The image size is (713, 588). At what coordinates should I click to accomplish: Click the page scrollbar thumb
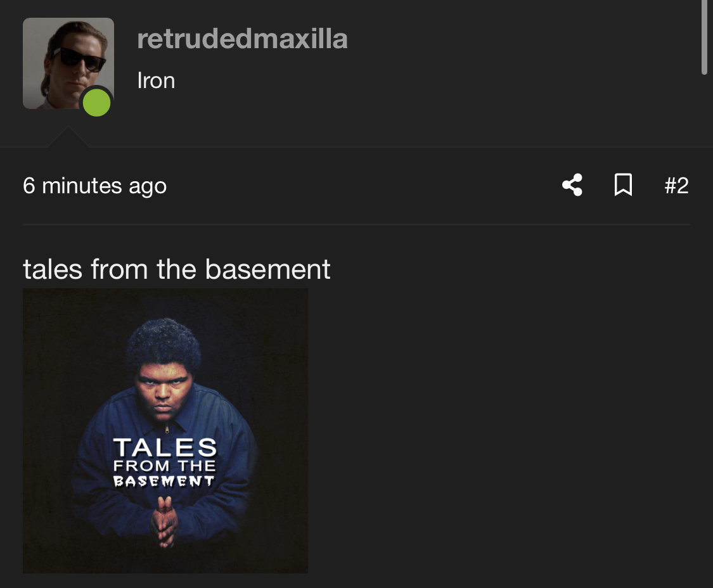(x=704, y=36)
